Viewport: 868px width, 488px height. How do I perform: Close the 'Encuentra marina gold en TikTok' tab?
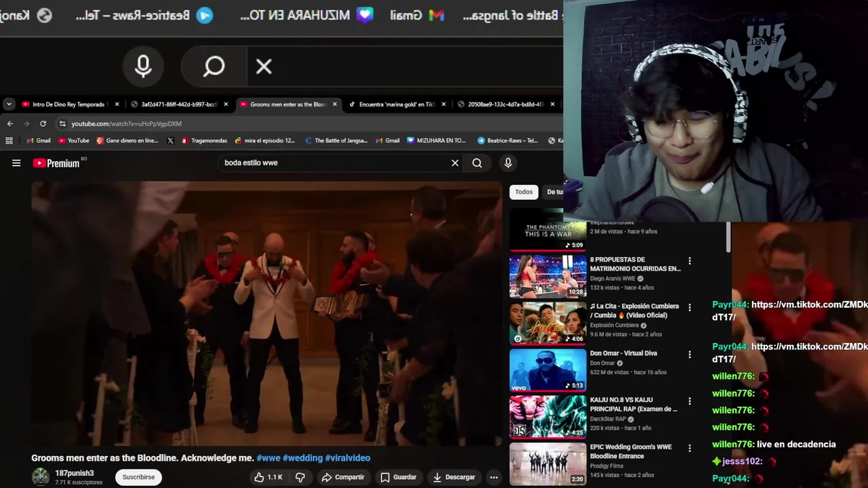443,104
